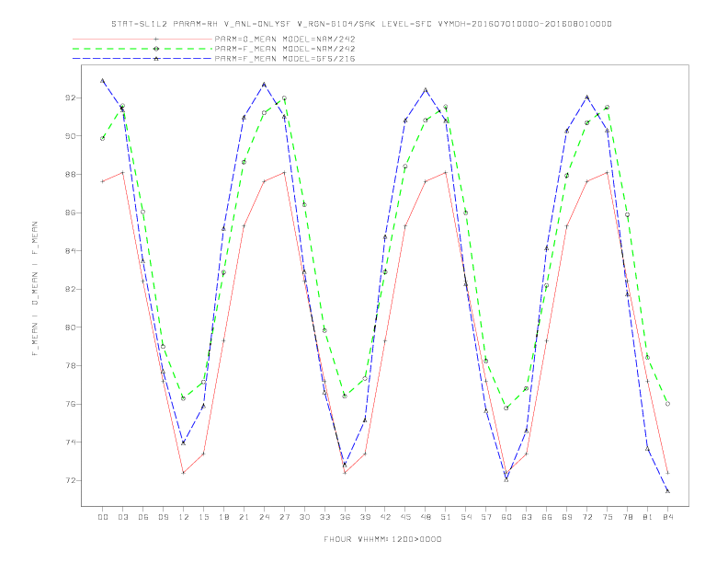
Task: Click the blue dashed legend line sample
Action: (142, 59)
